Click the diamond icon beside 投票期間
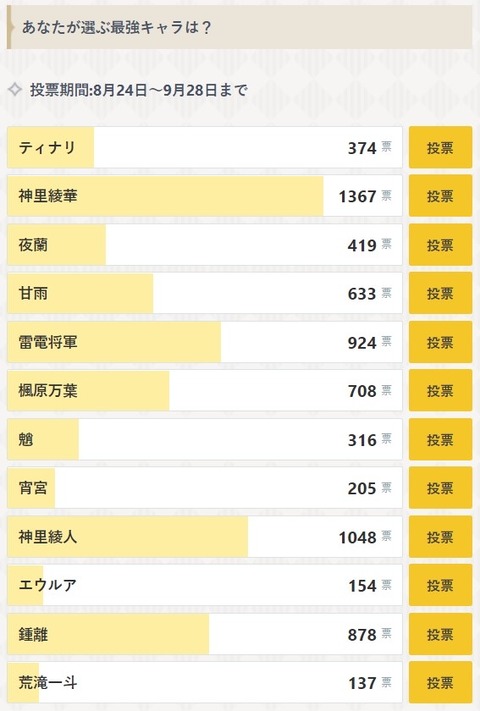 pos(15,89)
